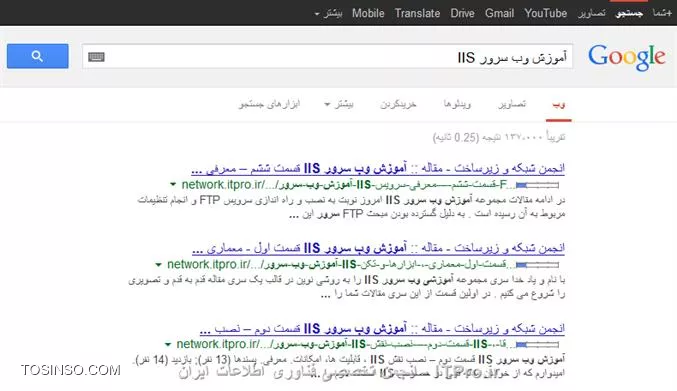Image resolution: width=677 pixels, height=391 pixels.
Task: Open Gmail from the top bar
Action: coord(499,13)
